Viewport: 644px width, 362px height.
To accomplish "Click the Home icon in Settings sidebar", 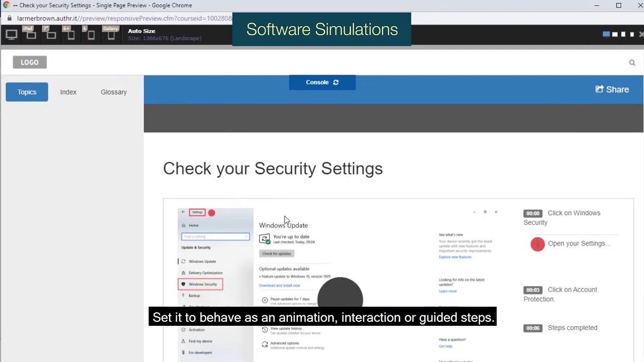I will coord(183,225).
